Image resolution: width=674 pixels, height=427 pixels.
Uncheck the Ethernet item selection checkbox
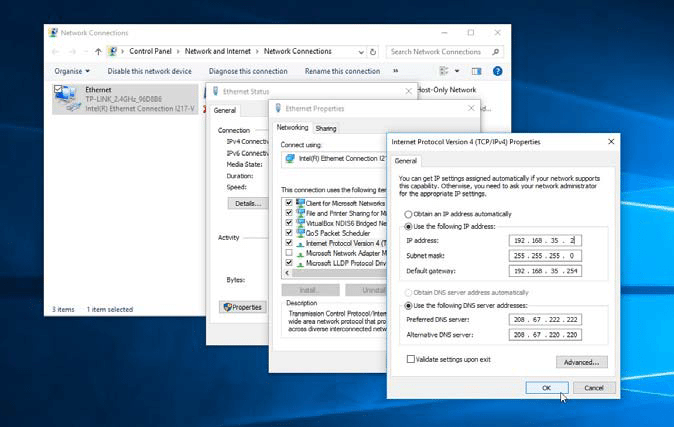pyautogui.click(x=58, y=89)
